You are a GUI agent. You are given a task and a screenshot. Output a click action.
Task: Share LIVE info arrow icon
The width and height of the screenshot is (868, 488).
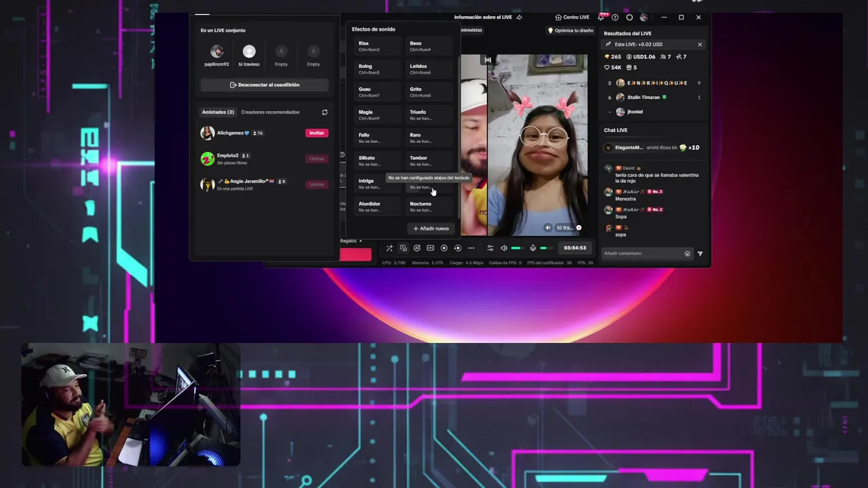coord(519,17)
